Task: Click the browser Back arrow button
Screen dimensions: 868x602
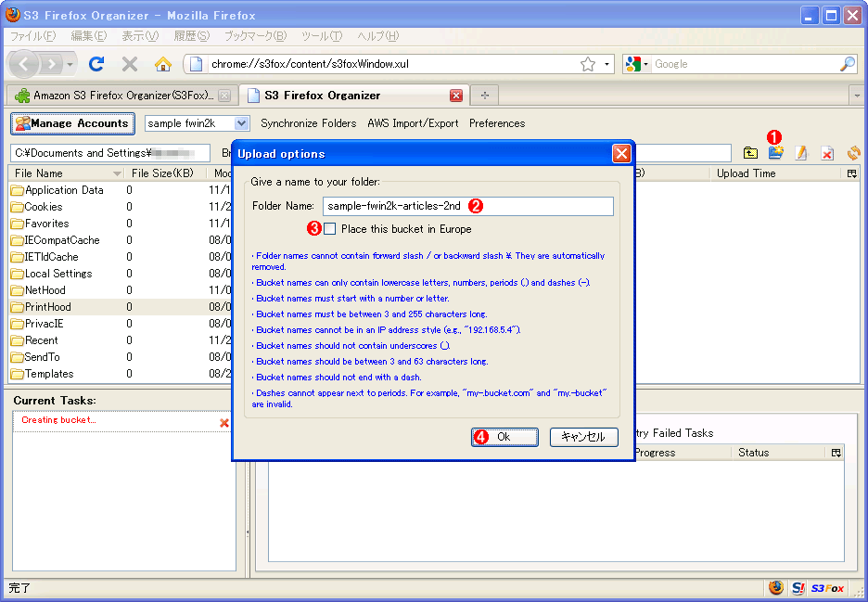Action: point(23,64)
